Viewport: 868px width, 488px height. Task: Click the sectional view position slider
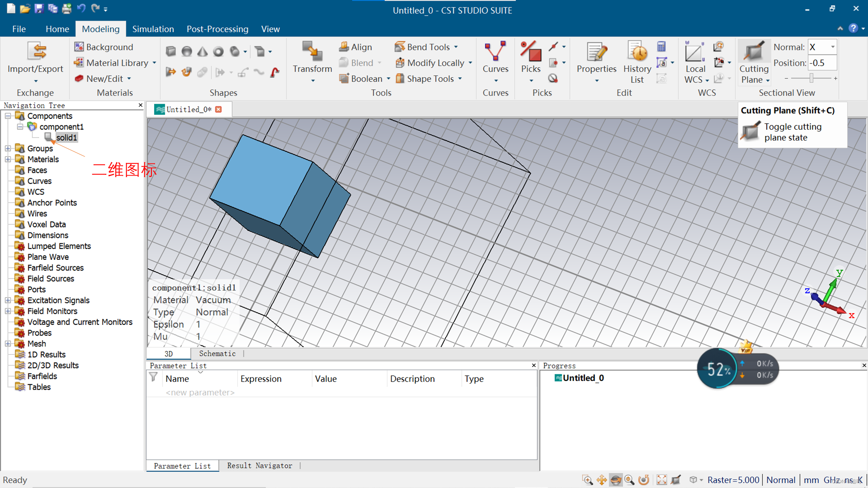click(x=811, y=78)
